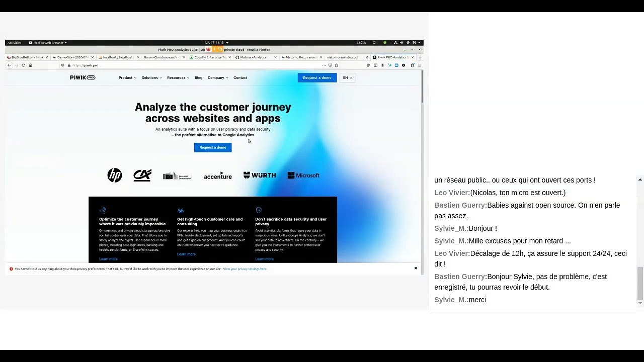Screen dimensions: 644x362
Task: Click the Accenture logo
Action: (218, 176)
